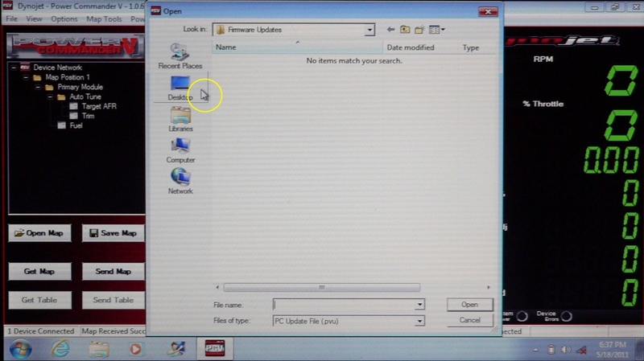Open the File name history dropdown arrow
The image size is (644, 361).
tap(419, 306)
